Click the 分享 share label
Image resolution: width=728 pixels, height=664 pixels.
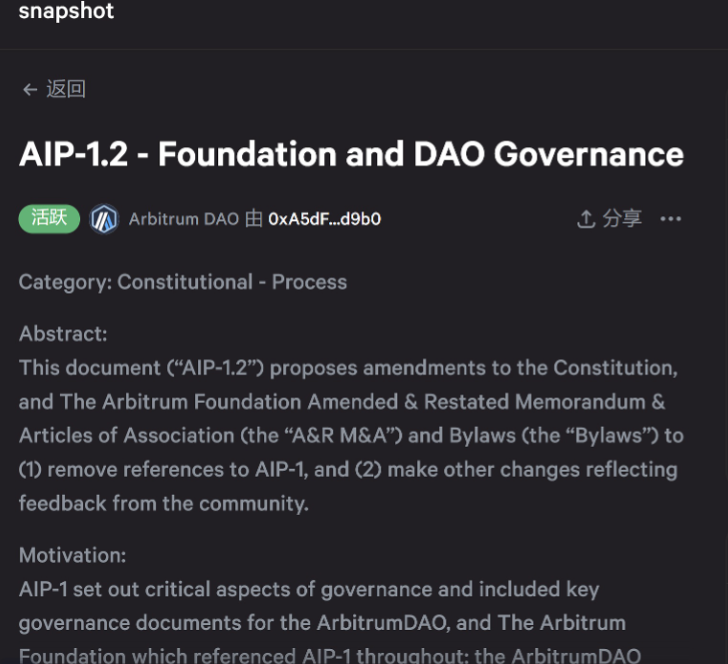click(x=622, y=219)
